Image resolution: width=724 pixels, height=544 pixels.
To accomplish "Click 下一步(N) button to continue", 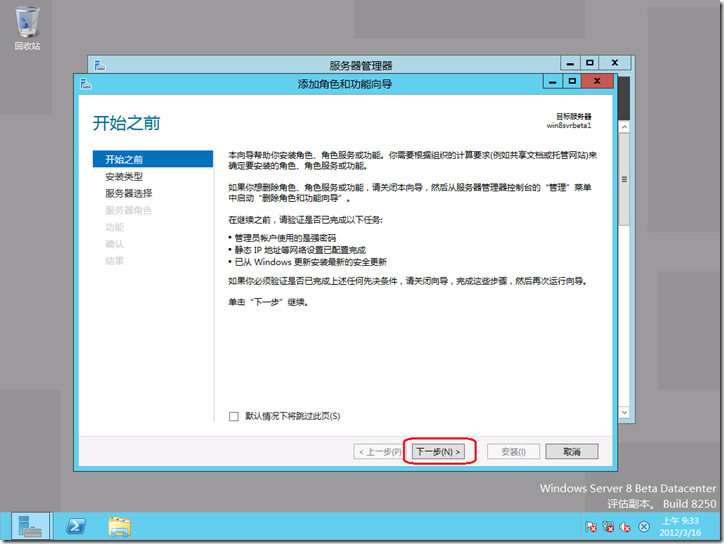I will click(439, 452).
